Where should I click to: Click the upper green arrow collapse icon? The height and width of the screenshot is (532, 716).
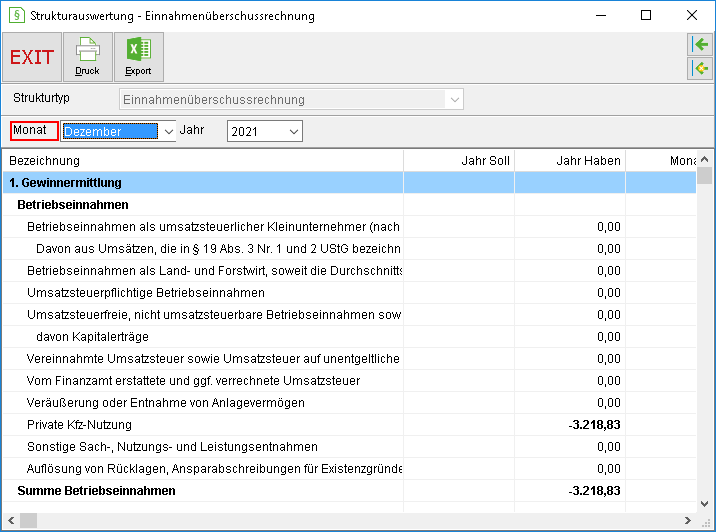700,45
